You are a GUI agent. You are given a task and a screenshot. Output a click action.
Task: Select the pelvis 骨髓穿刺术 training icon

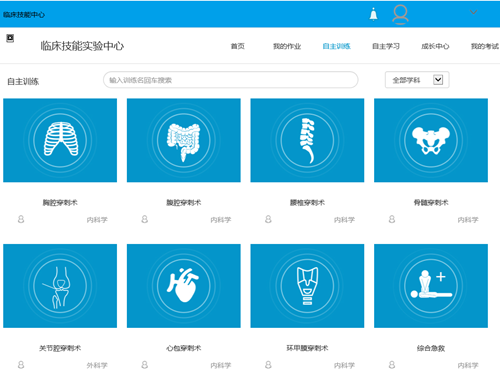pos(431,140)
